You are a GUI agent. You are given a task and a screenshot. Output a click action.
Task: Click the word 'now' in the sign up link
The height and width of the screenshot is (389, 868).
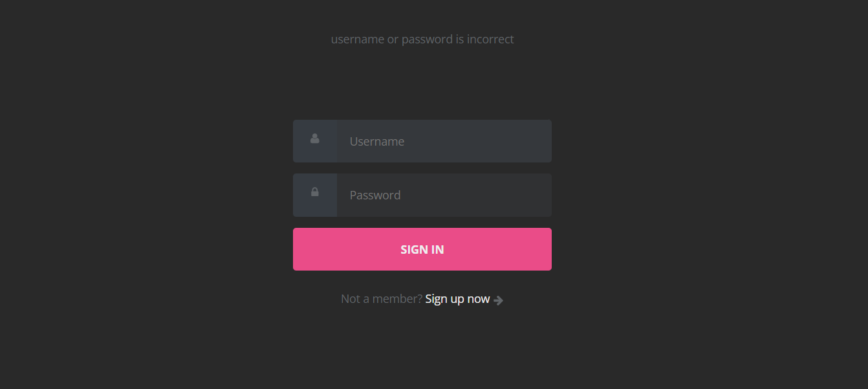[x=479, y=299]
